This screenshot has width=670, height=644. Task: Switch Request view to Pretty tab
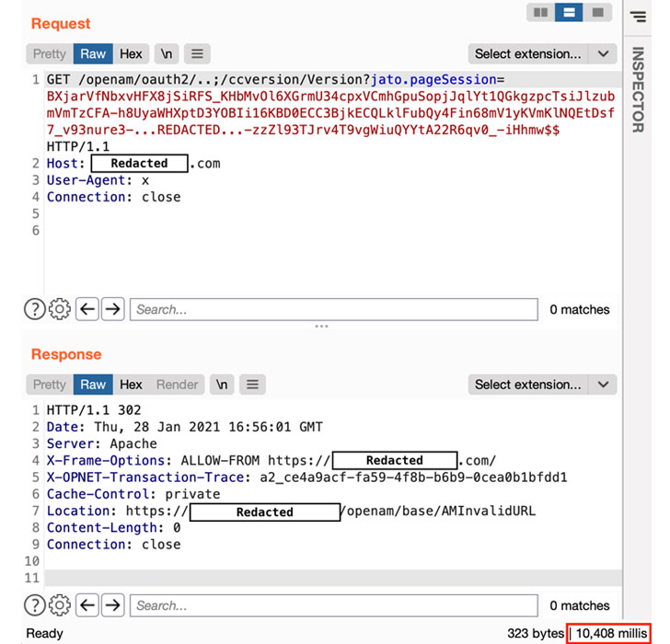(50, 53)
